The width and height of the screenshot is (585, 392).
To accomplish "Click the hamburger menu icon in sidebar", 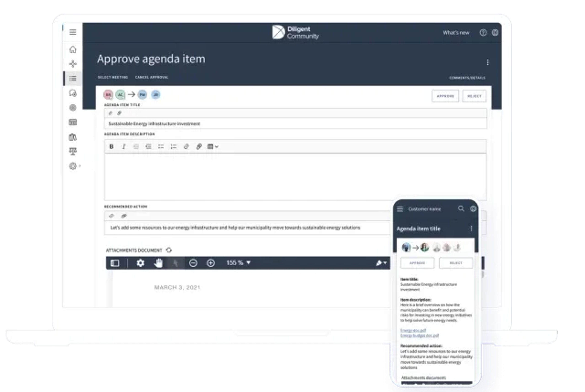I will (x=73, y=32).
